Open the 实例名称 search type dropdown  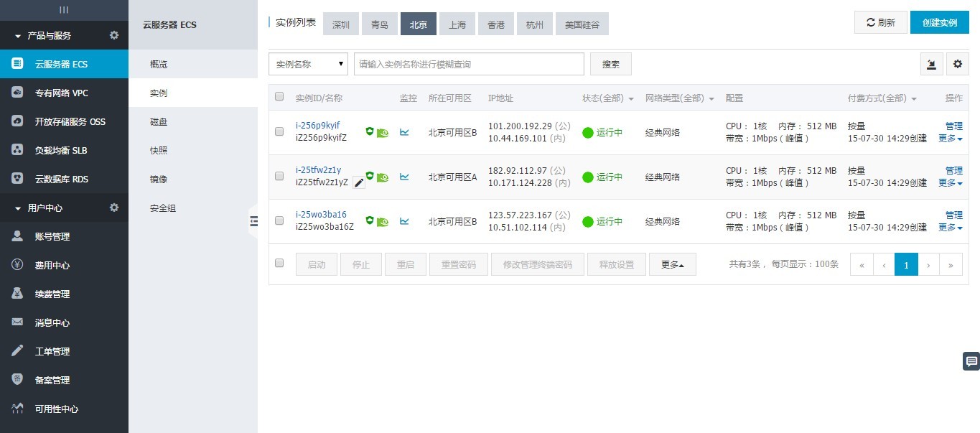(308, 64)
